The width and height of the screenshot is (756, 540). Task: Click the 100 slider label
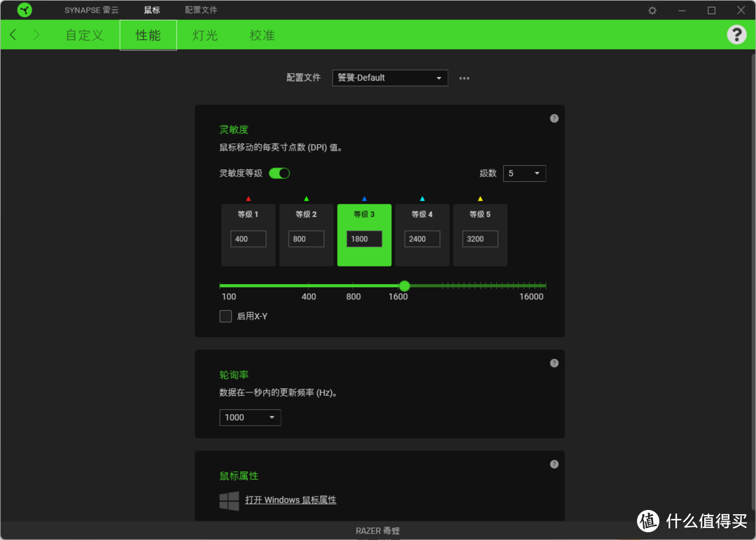pyautogui.click(x=228, y=297)
